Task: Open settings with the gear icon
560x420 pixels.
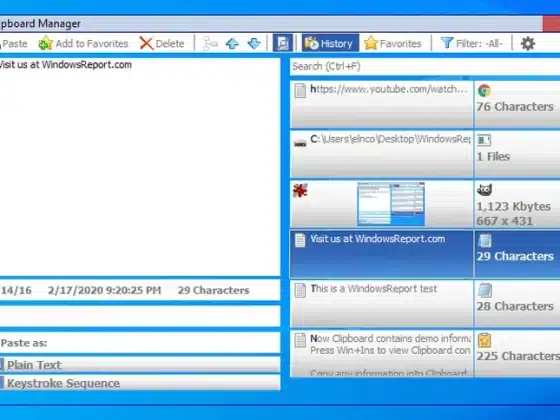Action: coord(528,44)
